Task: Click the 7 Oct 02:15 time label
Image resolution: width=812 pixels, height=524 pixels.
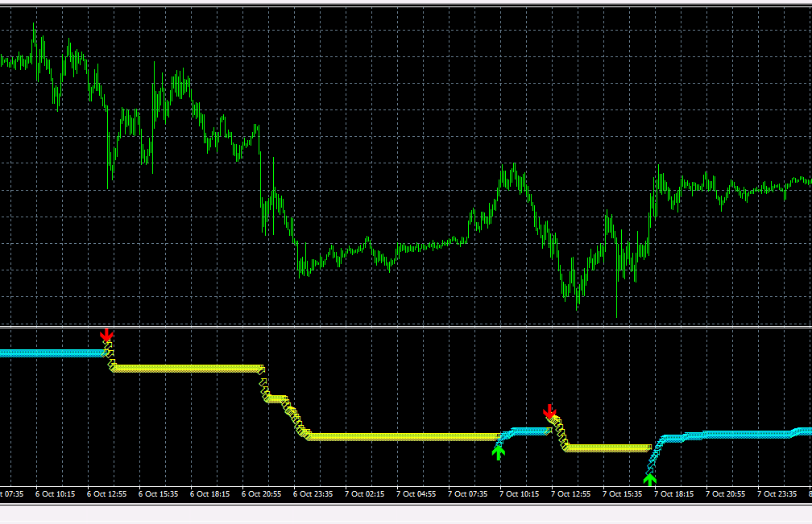Action: 366,494
